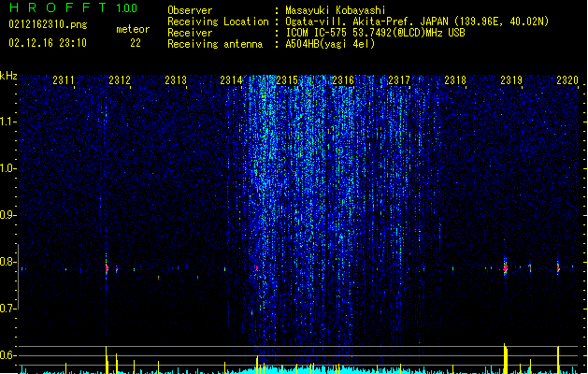Click the date stamp 02.12.16 23:10
Viewport: 588px width, 374px height.
(x=48, y=43)
